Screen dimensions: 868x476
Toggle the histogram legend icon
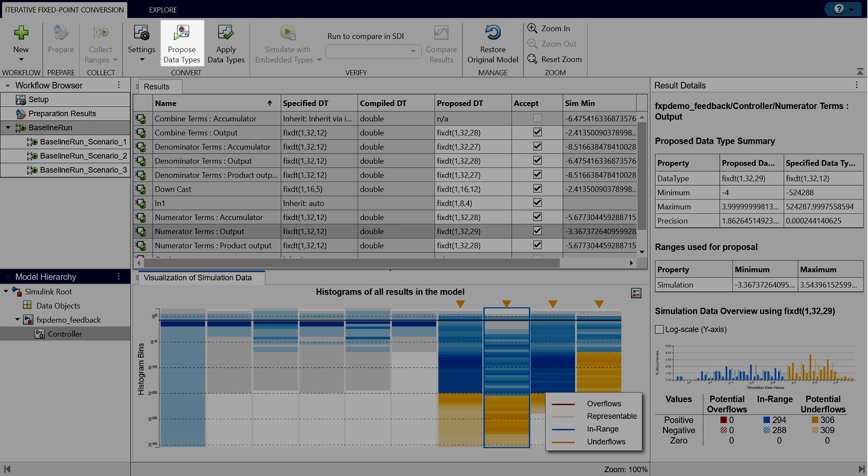click(x=636, y=293)
